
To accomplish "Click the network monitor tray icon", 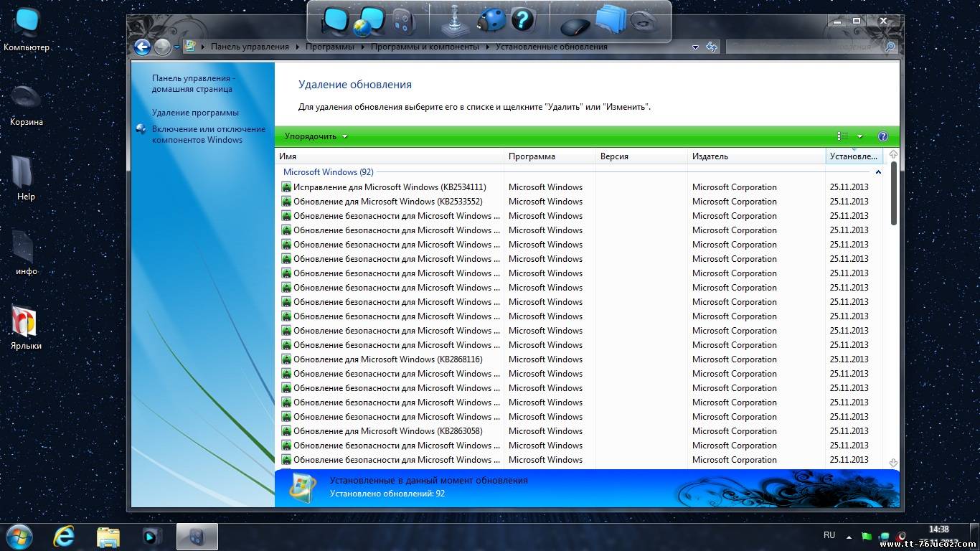I will [x=884, y=536].
